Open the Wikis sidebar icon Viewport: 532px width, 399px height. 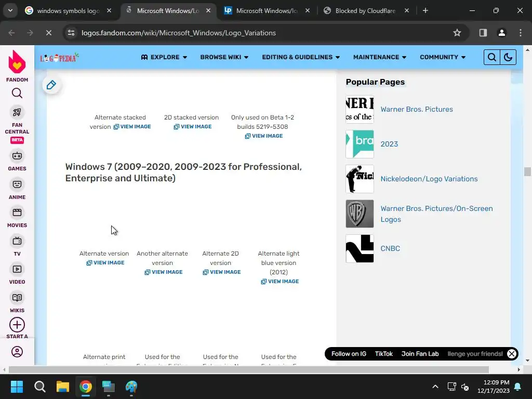pos(17,298)
